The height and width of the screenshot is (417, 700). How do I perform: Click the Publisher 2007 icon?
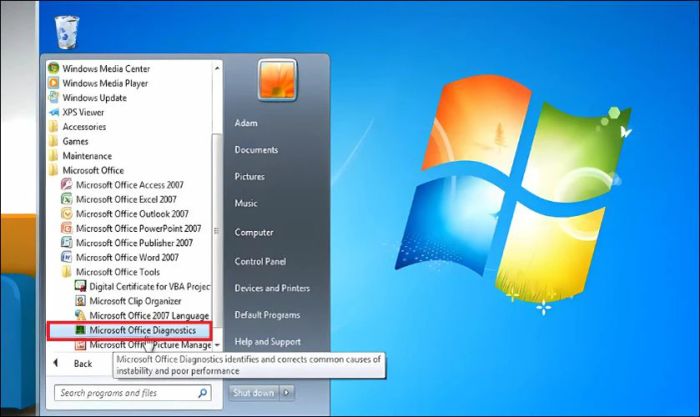[67, 242]
